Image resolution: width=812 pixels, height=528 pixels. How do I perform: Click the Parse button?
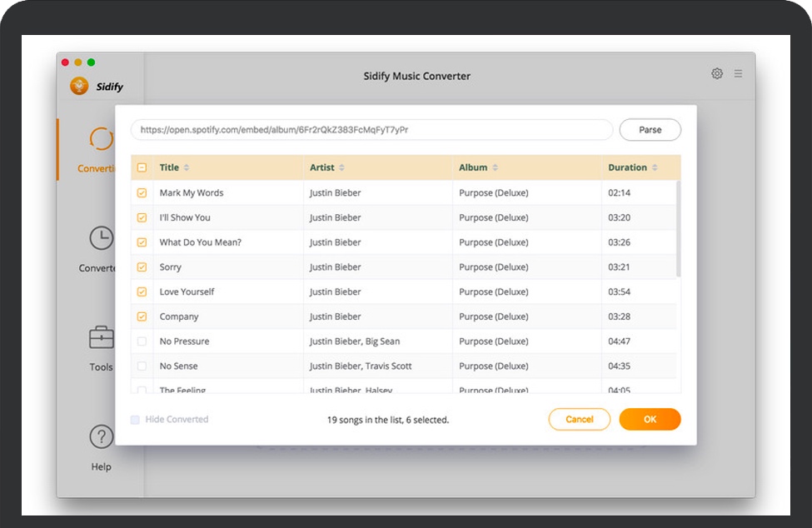650,130
